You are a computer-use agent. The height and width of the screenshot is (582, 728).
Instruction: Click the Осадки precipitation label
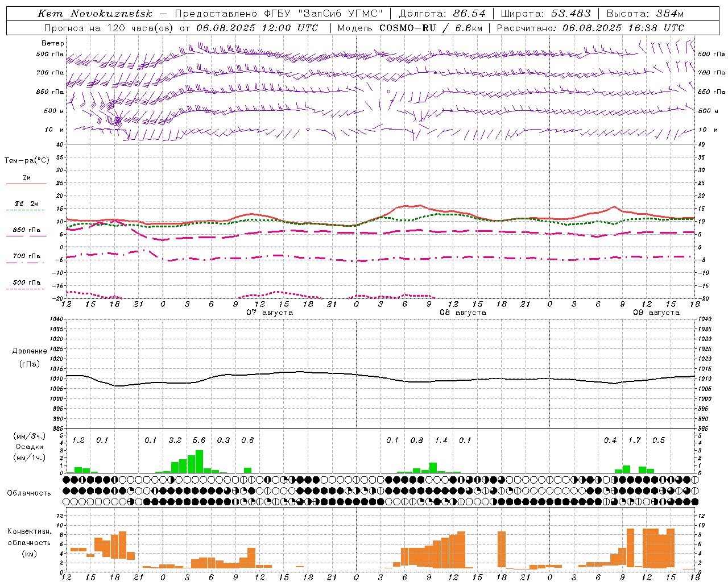[30, 447]
